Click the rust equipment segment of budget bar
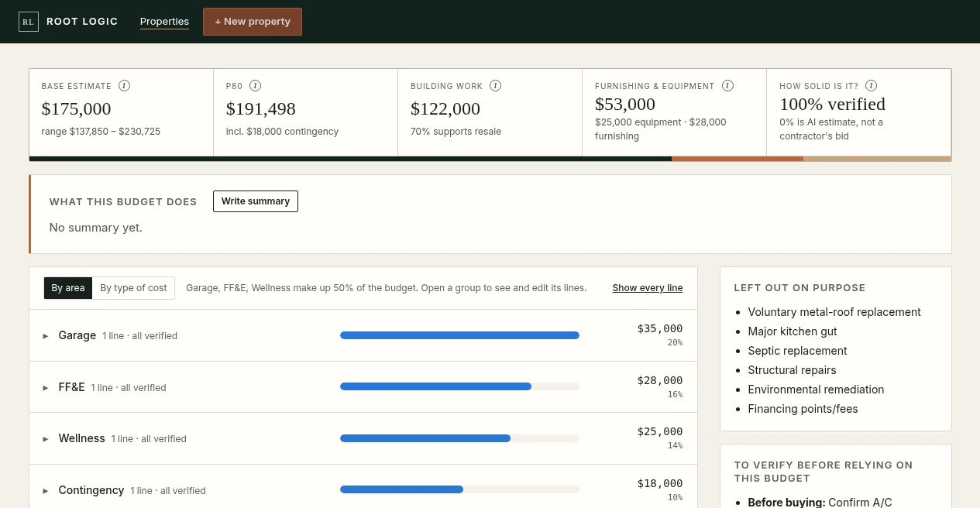The width and height of the screenshot is (980, 508). tap(738, 159)
